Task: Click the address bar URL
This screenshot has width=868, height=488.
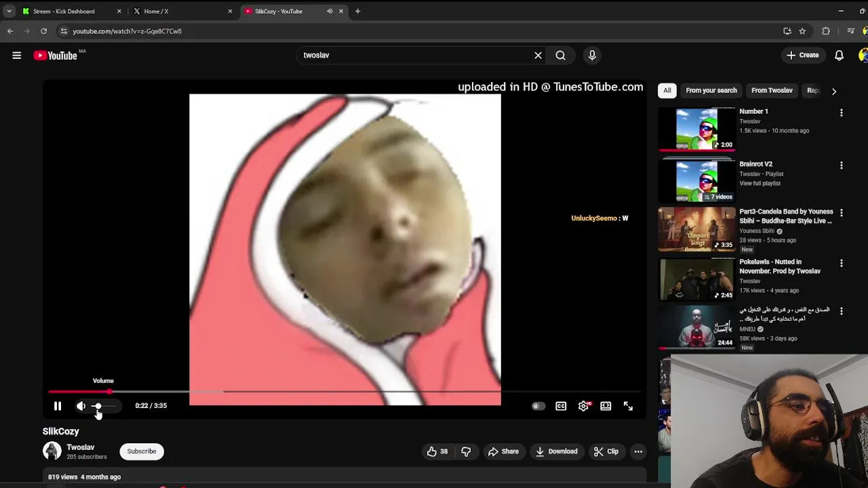Action: tap(127, 31)
